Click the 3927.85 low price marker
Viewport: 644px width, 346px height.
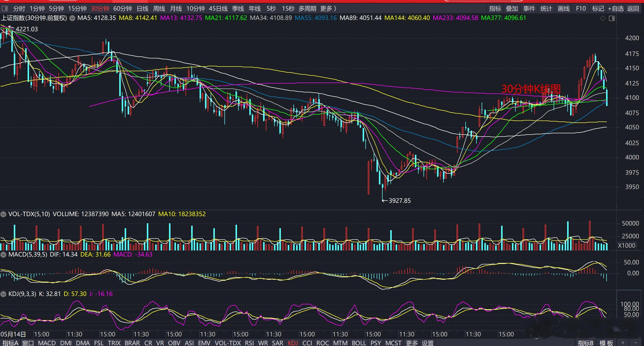pos(400,201)
